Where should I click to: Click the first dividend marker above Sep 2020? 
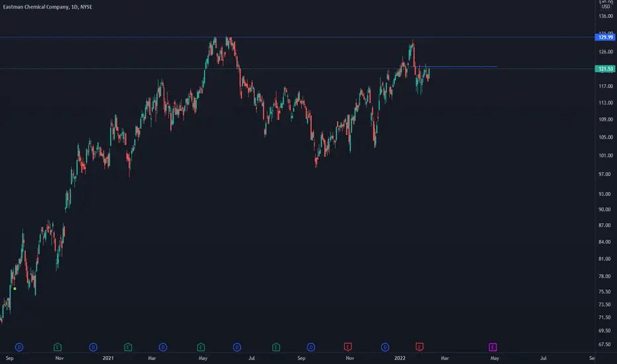(19, 347)
